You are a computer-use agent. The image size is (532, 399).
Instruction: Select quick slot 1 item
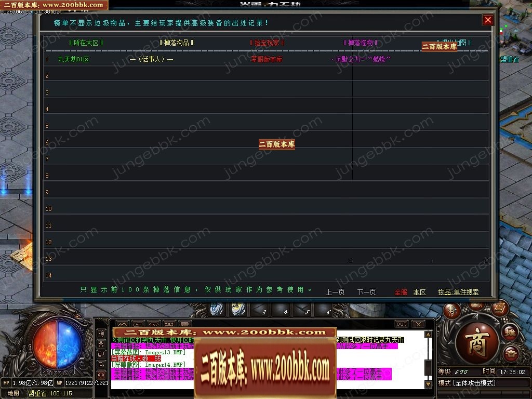pyautogui.click(x=217, y=309)
